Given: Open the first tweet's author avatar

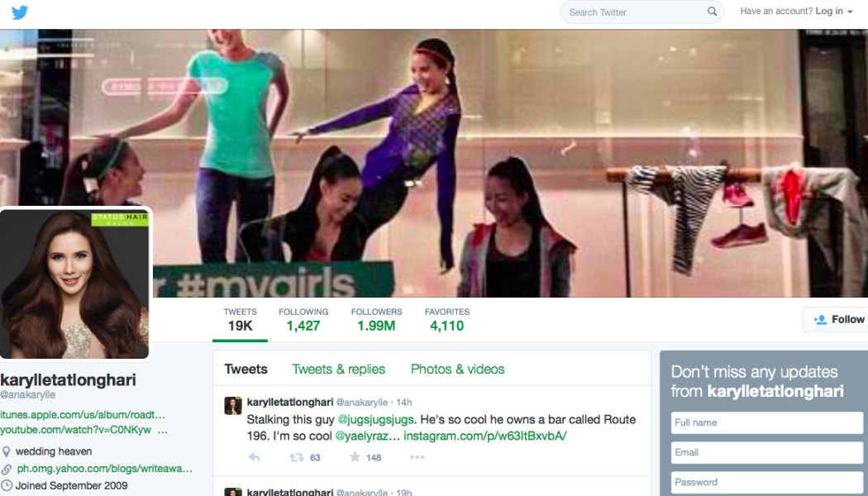Looking at the screenshot, I should [233, 406].
